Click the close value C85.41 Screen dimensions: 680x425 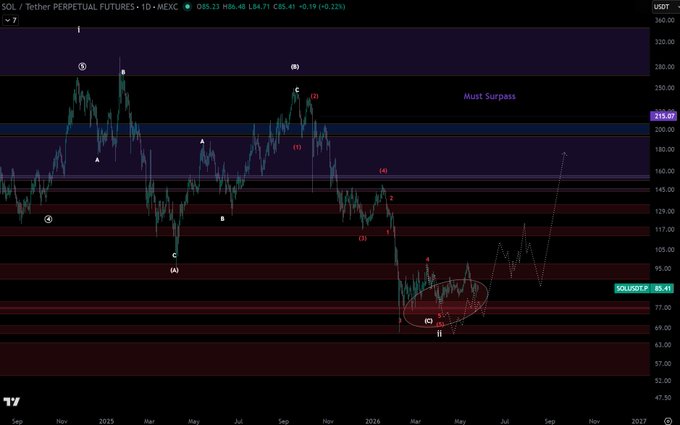282,7
